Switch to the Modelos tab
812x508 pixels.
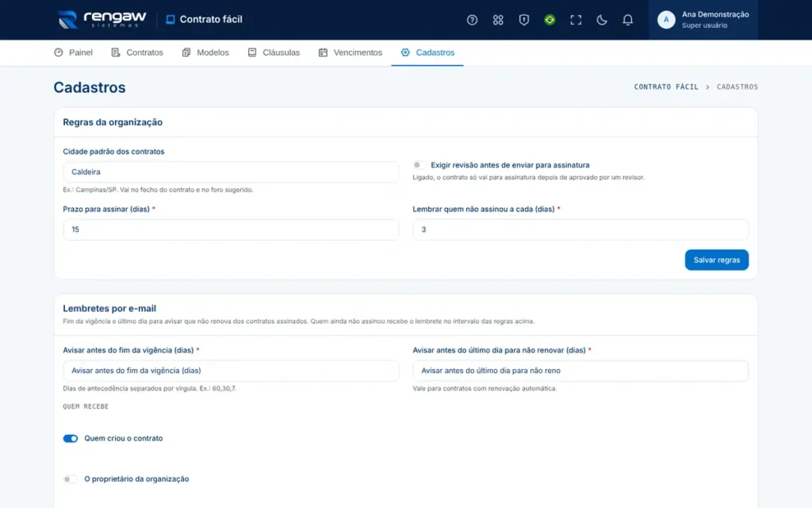(205, 52)
